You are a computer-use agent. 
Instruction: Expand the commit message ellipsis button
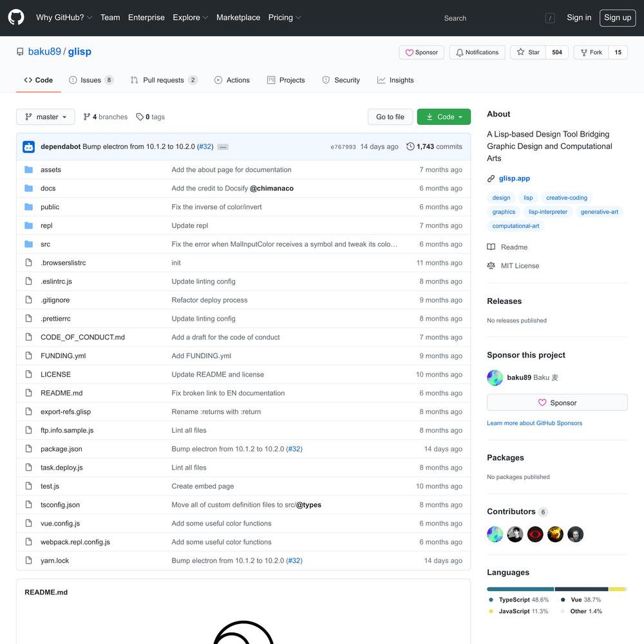pyautogui.click(x=223, y=147)
